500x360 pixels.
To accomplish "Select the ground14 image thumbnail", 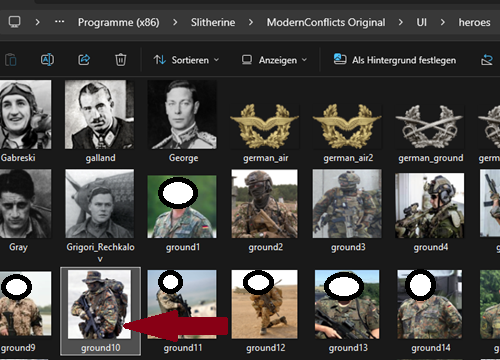I will tap(429, 304).
